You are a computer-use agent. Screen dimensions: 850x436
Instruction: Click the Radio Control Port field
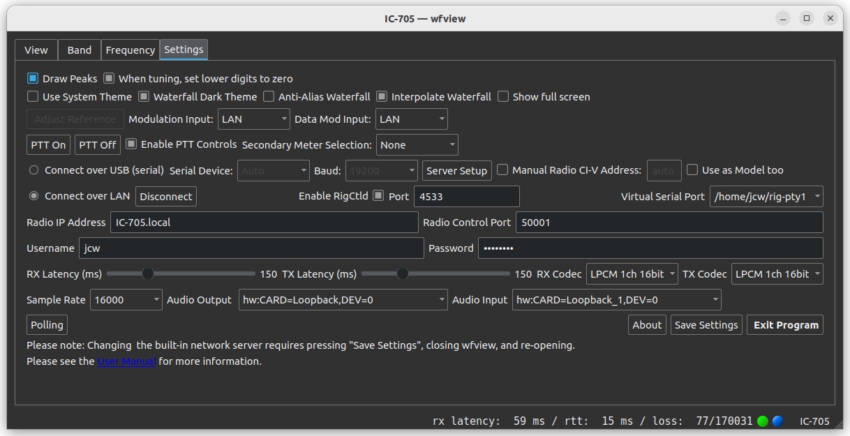[x=669, y=222]
